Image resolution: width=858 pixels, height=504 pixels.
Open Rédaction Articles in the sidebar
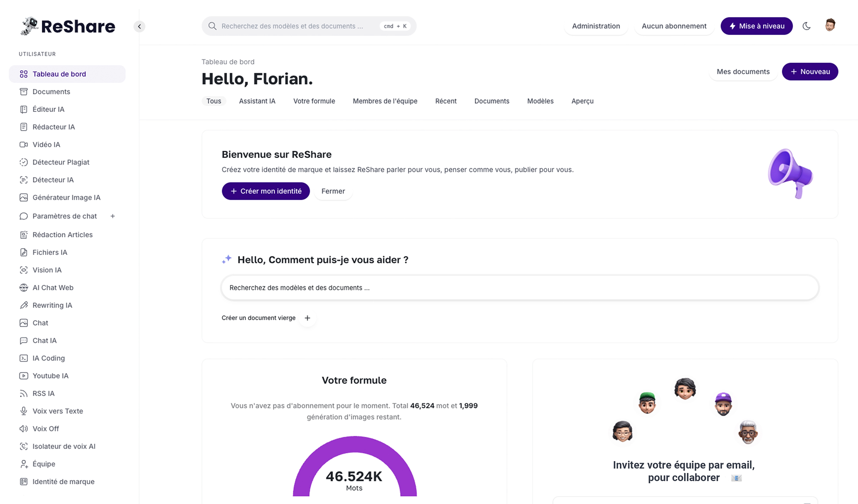67,234
